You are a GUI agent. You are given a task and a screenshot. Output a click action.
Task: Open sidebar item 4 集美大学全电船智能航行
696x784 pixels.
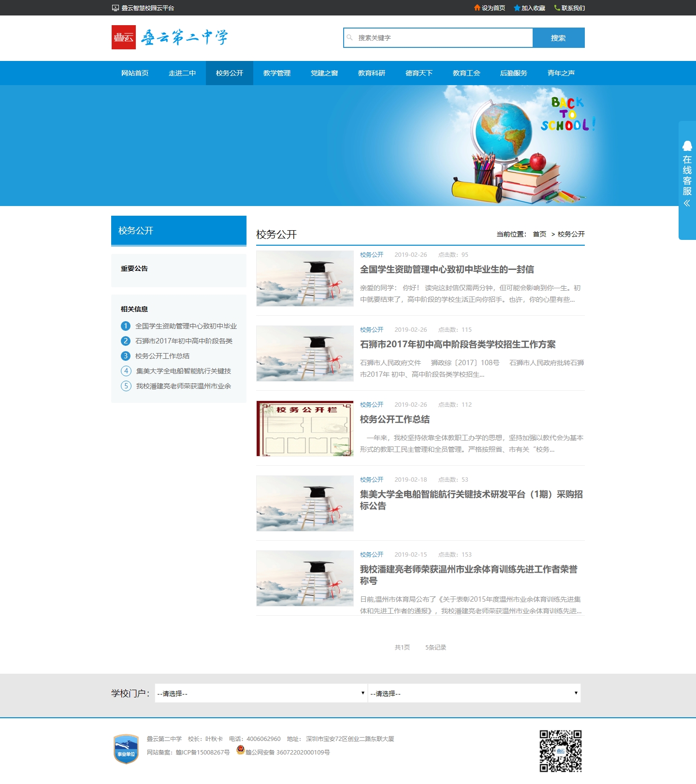pyautogui.click(x=183, y=371)
